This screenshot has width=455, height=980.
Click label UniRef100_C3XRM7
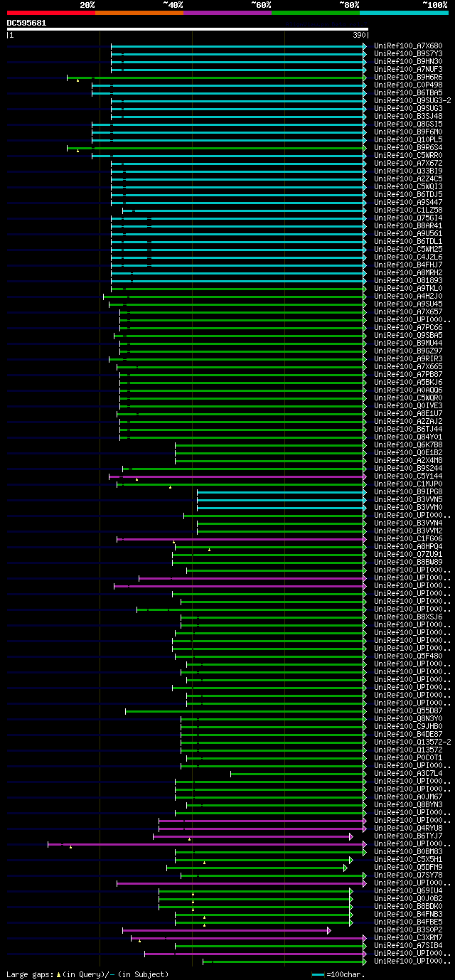click(x=408, y=937)
